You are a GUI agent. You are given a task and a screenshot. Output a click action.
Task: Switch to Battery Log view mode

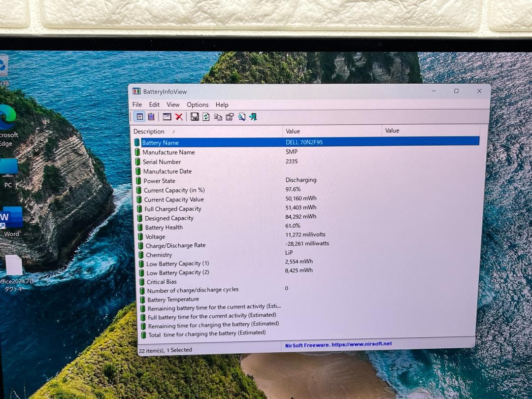[x=151, y=117]
